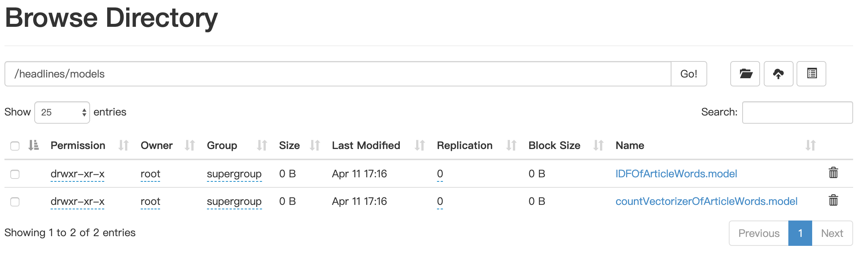Open the countVectorizerOfArticleWords.model directory link
Image resolution: width=868 pixels, height=260 pixels.
[706, 201]
